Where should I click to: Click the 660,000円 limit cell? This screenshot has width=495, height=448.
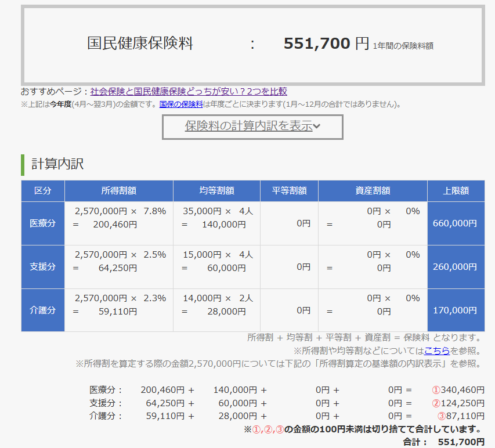[456, 223]
